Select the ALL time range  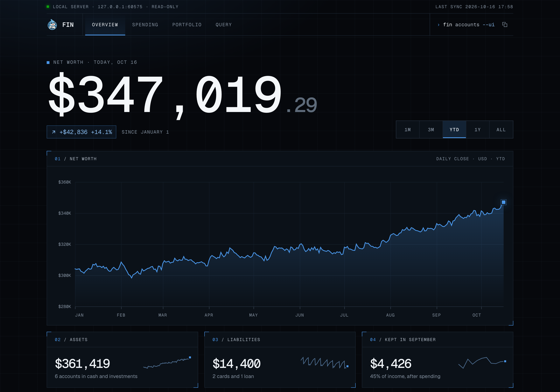[x=501, y=129]
